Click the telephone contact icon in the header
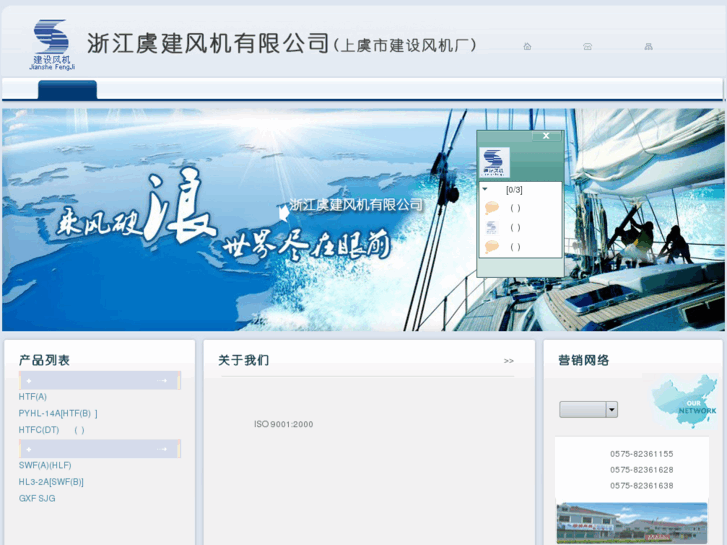727x545 pixels. pyautogui.click(x=587, y=46)
